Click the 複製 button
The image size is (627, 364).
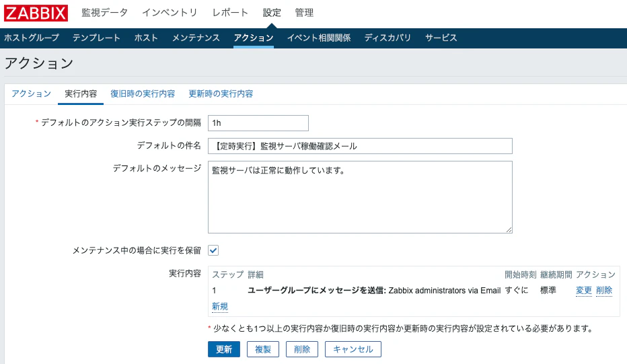pyautogui.click(x=263, y=349)
